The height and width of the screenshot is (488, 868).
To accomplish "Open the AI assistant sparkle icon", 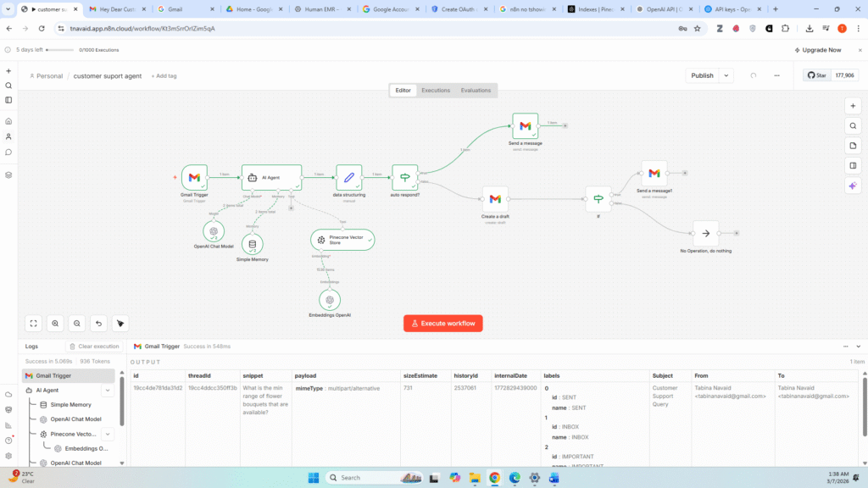I will [853, 185].
